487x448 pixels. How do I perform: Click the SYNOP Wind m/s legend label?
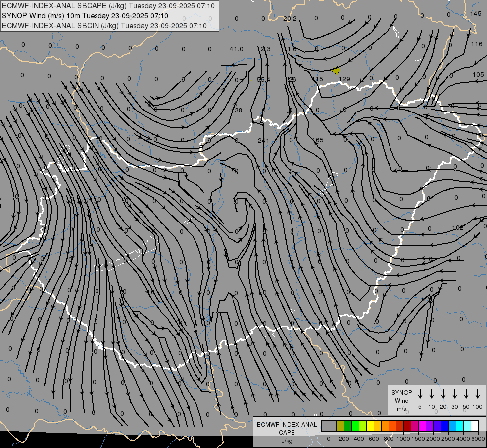coord(401,400)
